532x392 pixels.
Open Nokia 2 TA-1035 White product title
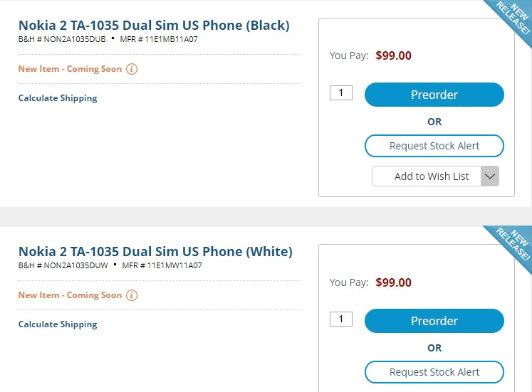(x=155, y=252)
